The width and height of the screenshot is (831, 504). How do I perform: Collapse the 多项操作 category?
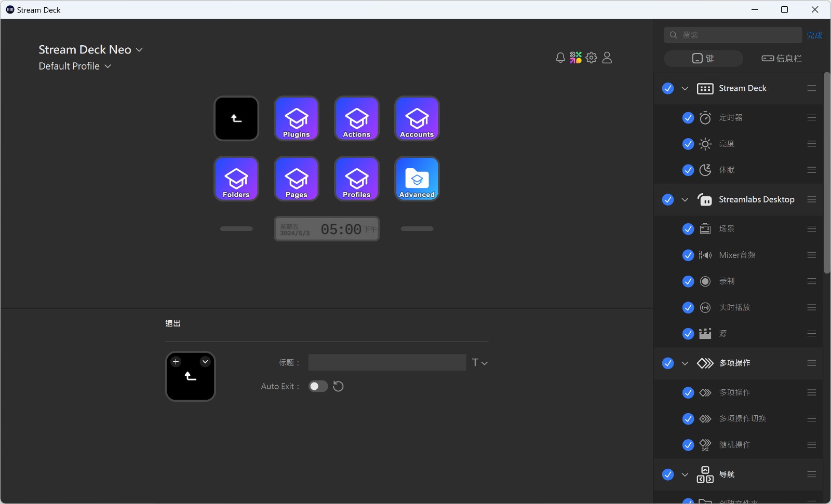[685, 363]
